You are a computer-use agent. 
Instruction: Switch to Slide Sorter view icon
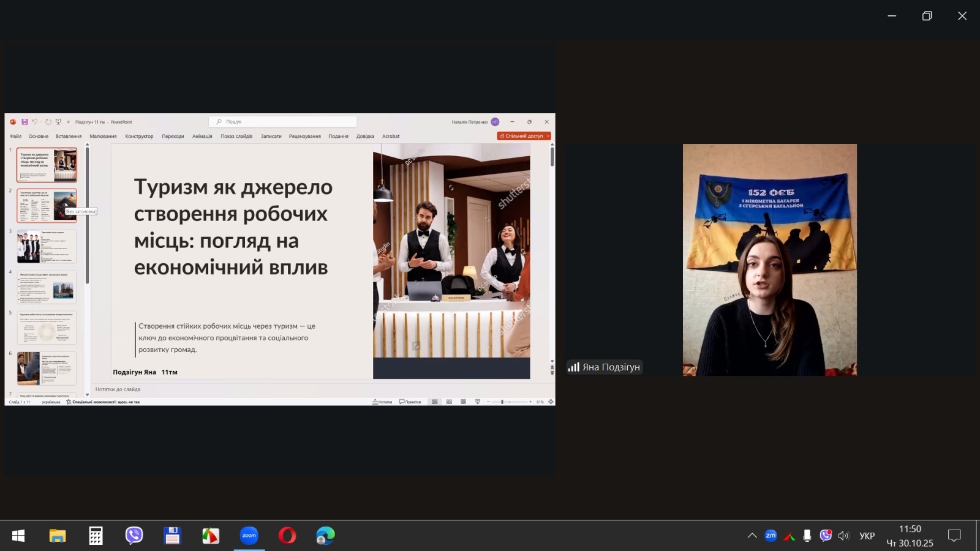tap(449, 402)
